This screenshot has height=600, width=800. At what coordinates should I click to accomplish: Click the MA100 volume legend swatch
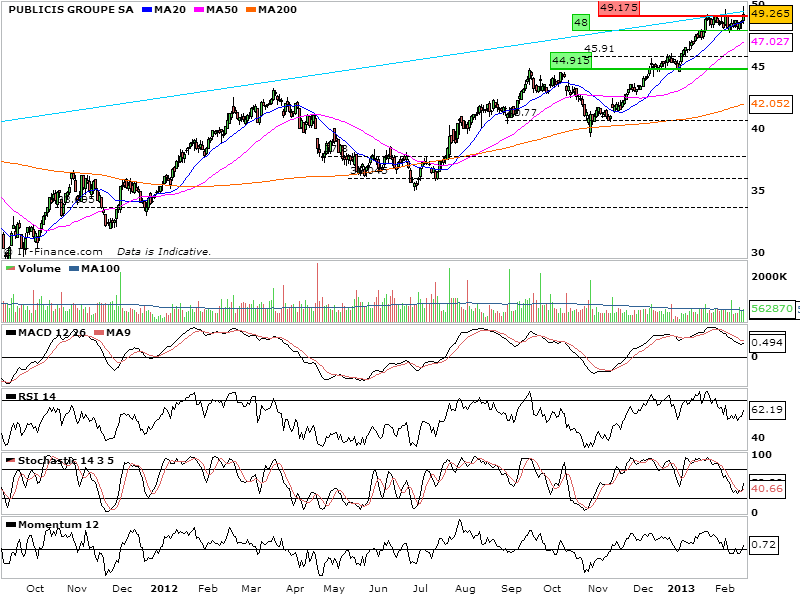click(x=74, y=269)
